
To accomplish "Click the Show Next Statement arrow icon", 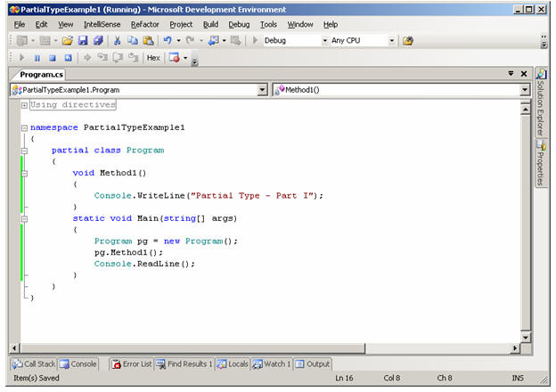I will coord(87,57).
